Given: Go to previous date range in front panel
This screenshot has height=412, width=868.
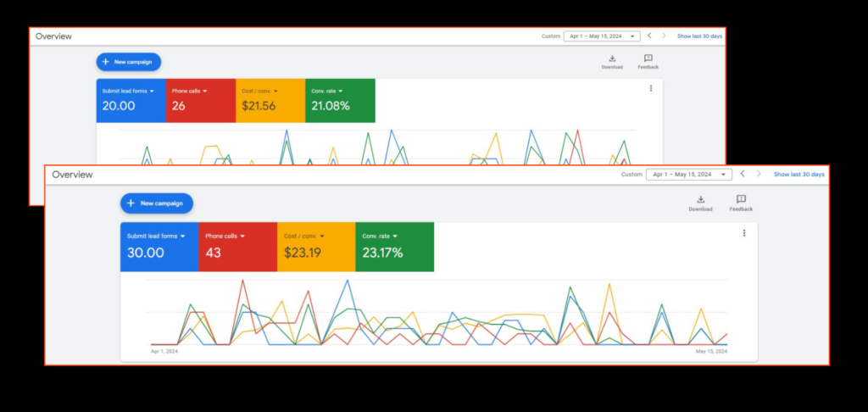Looking at the screenshot, I should coord(743,174).
